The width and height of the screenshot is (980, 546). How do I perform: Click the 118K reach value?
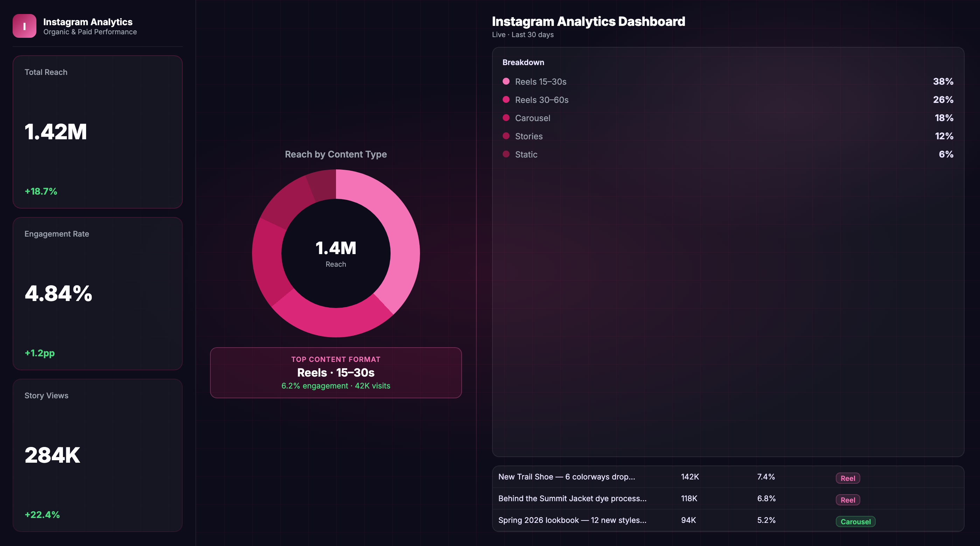tap(689, 499)
